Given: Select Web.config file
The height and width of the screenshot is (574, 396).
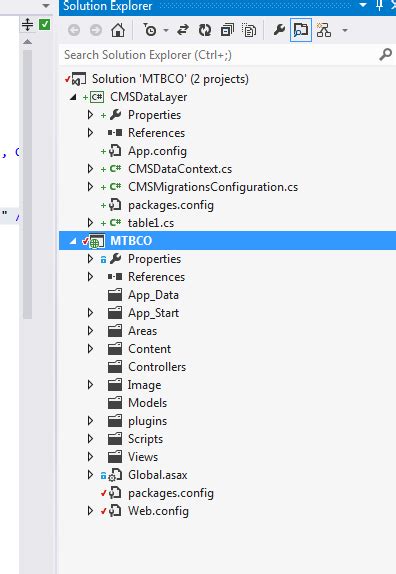Looking at the screenshot, I should coord(158,511).
